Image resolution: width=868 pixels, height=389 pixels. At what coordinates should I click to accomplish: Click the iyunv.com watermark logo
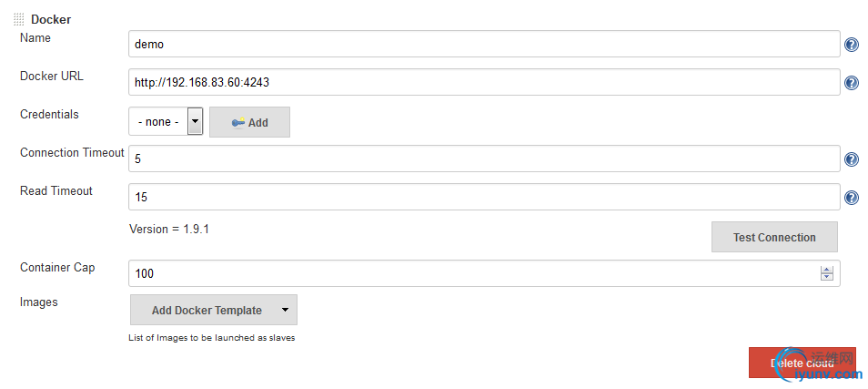pyautogui.click(x=819, y=365)
